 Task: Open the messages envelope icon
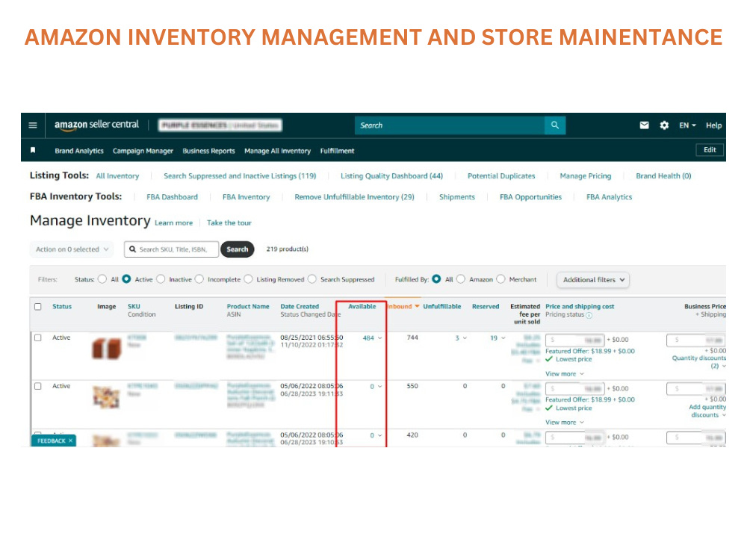click(644, 125)
